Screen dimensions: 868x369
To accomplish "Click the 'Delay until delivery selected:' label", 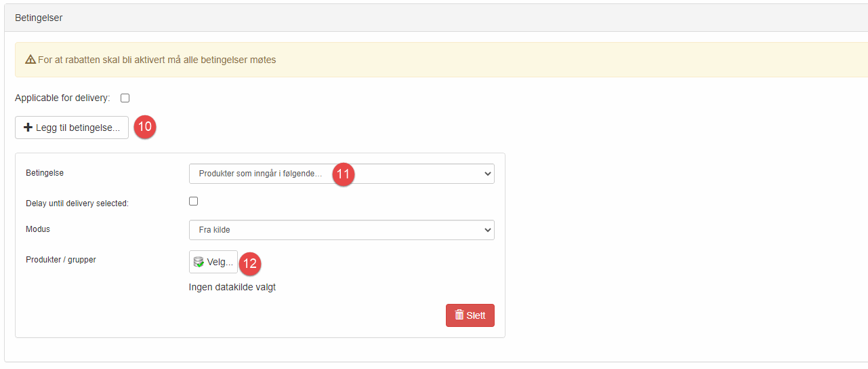I will [77, 203].
